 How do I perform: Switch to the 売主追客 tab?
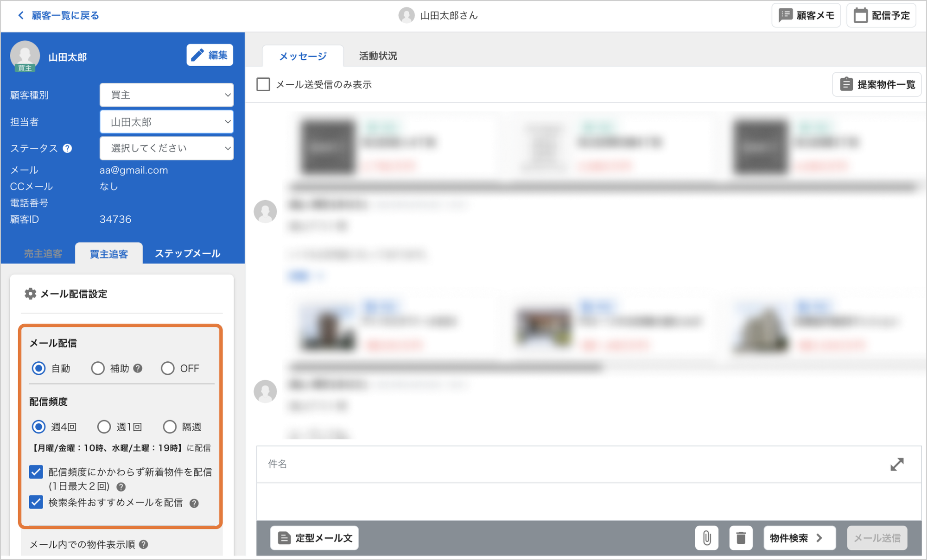43,253
